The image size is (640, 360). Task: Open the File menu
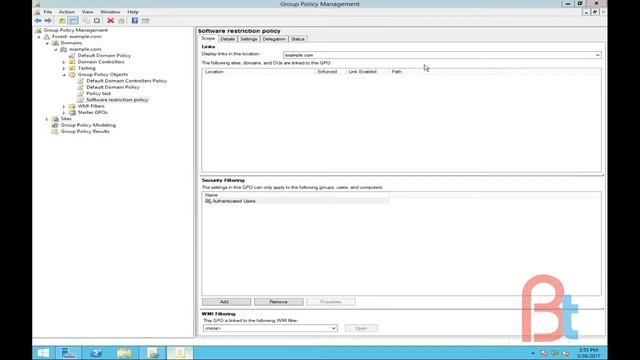coord(48,12)
